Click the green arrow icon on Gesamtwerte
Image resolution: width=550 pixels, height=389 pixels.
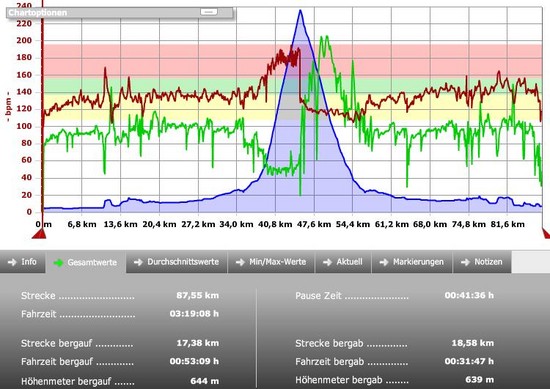coord(58,262)
